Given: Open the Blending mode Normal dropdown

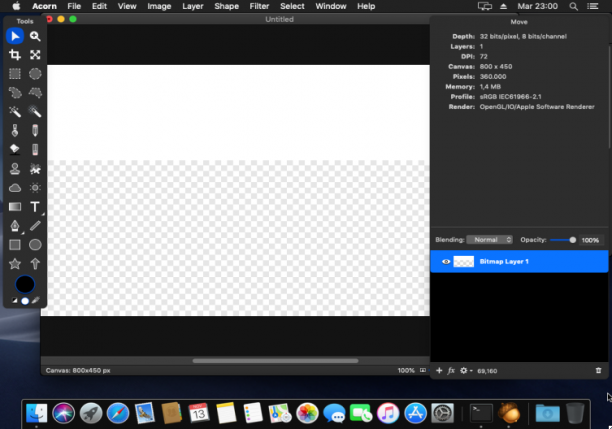Looking at the screenshot, I should click(x=489, y=240).
